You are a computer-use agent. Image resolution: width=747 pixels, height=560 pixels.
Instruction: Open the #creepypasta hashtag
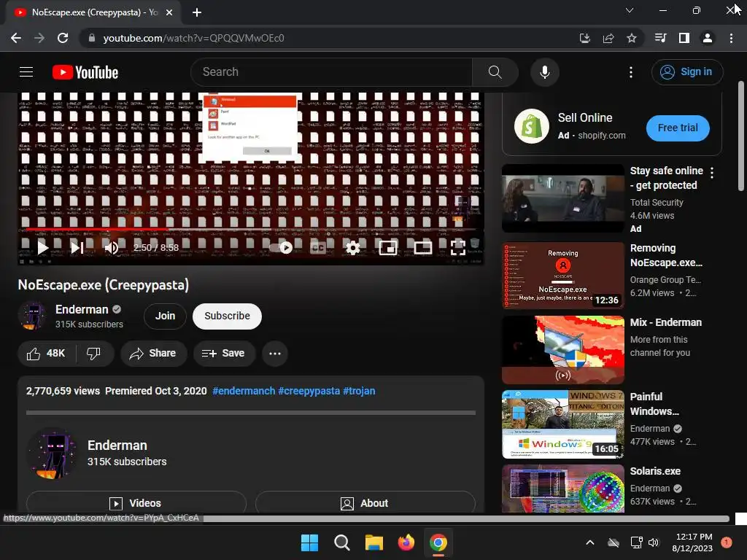pos(309,391)
